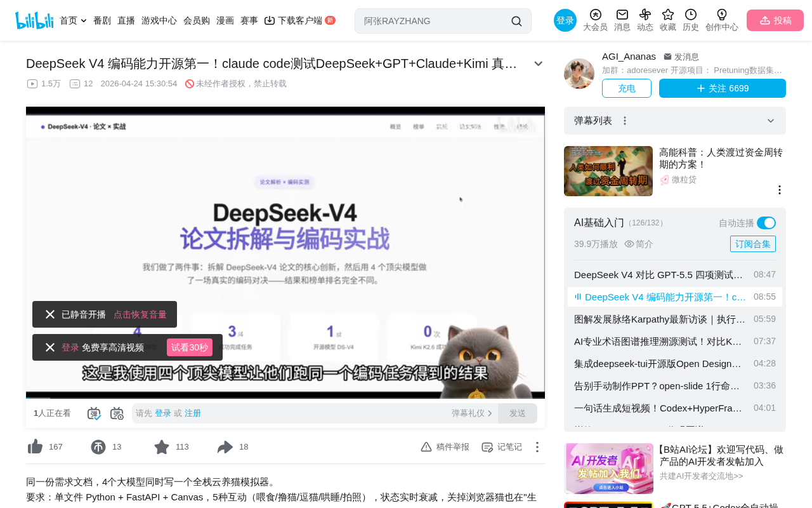
Task: Open 漫画 in top navigation
Action: tap(225, 20)
